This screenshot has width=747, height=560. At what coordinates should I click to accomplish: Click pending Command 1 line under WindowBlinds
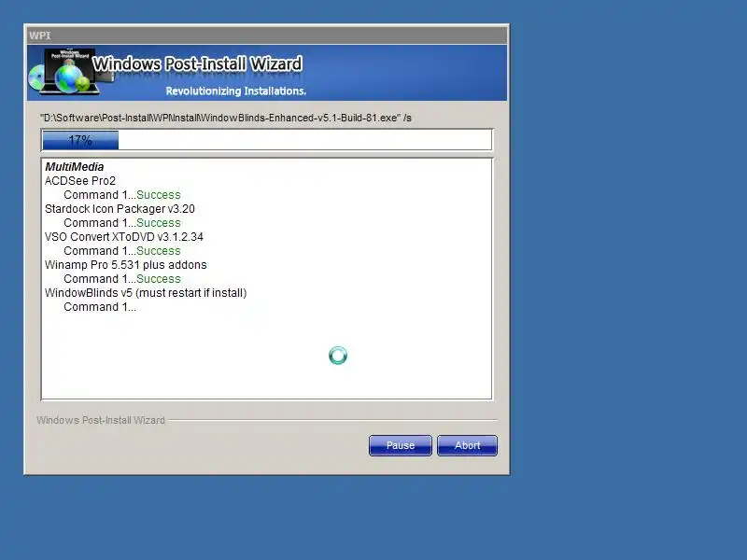100,307
